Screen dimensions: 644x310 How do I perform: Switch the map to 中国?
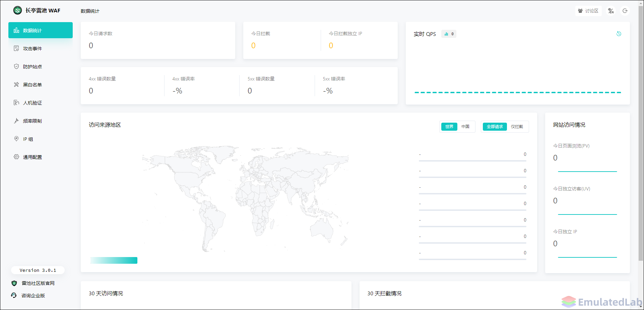465,127
